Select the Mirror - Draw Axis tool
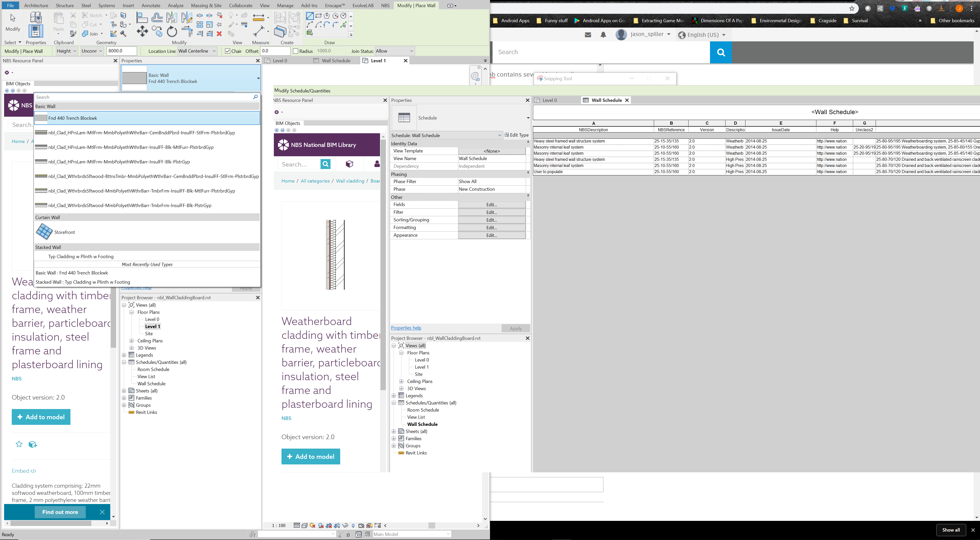This screenshot has height=540, width=980. (x=187, y=17)
